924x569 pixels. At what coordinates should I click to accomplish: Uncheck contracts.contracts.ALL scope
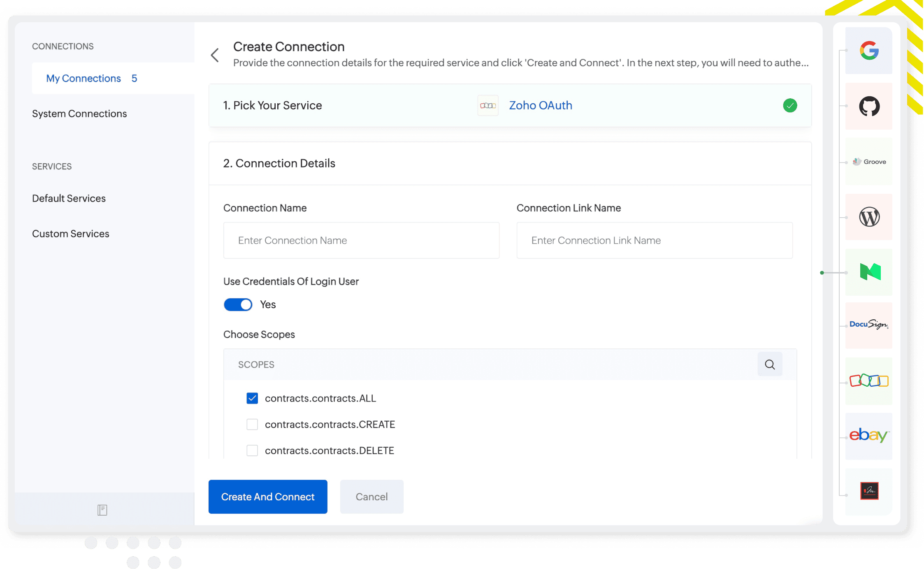[252, 398]
